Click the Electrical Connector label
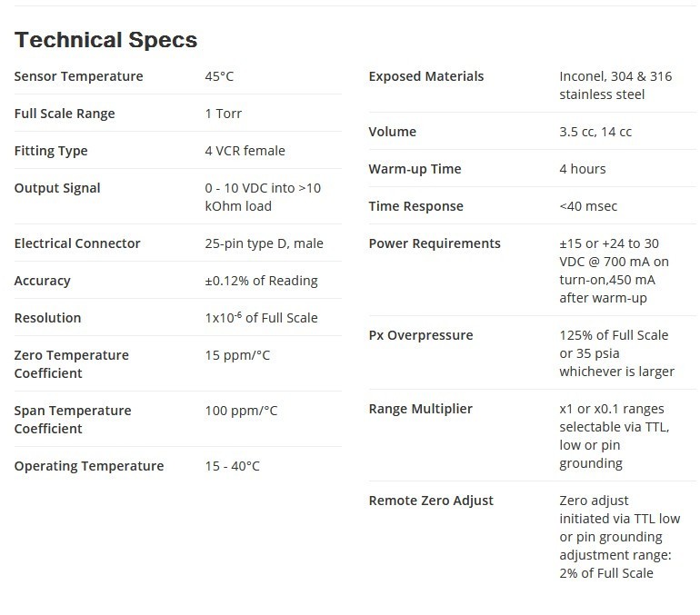Viewport: 700px width, 615px height. tap(77, 243)
